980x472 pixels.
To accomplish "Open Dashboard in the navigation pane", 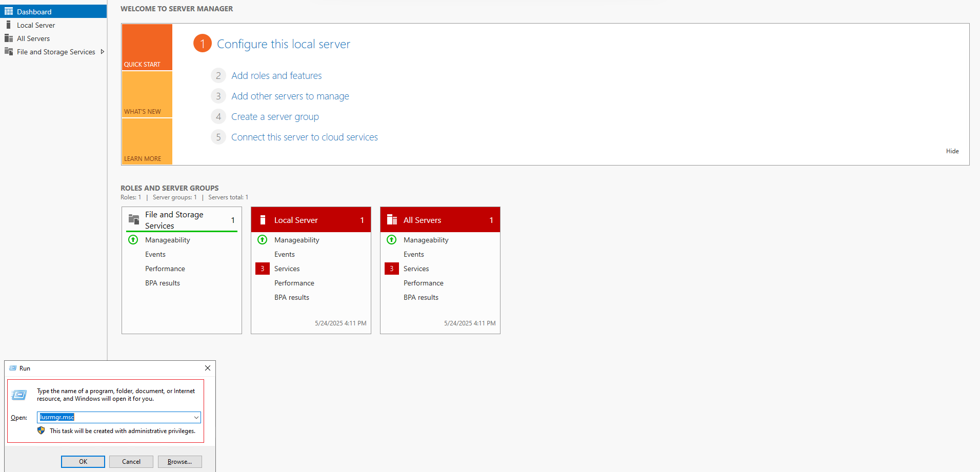I will click(x=53, y=11).
